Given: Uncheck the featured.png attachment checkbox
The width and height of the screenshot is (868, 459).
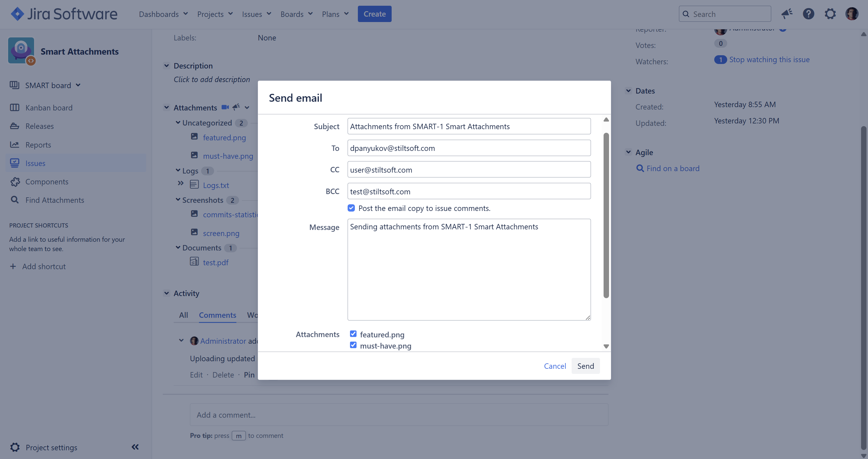Looking at the screenshot, I should point(353,333).
